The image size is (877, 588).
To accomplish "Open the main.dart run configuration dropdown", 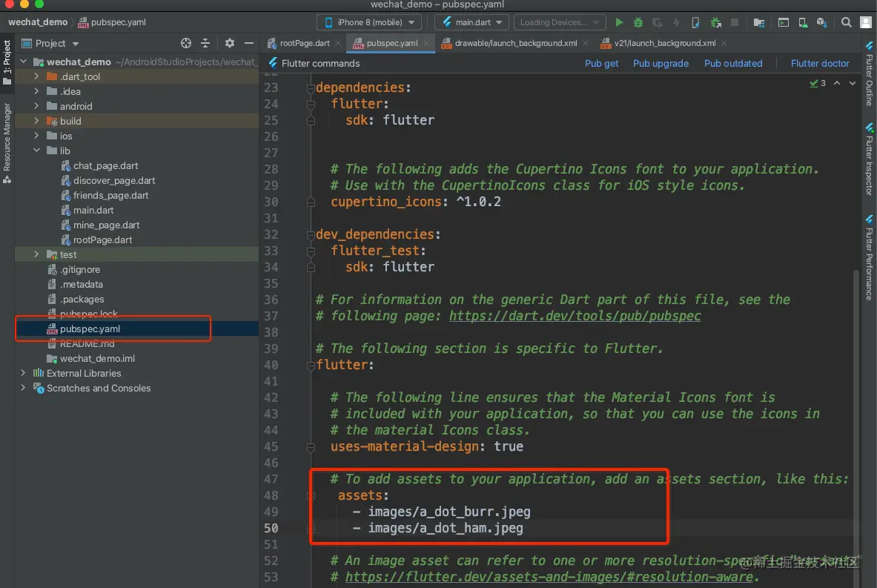I will 472,22.
